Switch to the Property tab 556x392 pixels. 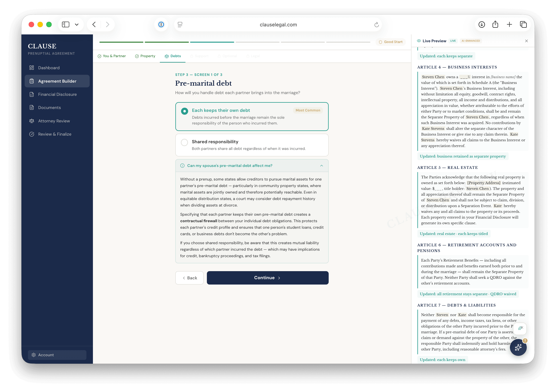pyautogui.click(x=145, y=56)
